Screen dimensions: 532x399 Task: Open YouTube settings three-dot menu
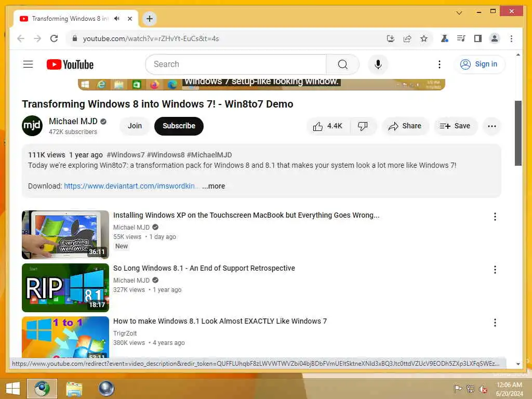click(440, 64)
